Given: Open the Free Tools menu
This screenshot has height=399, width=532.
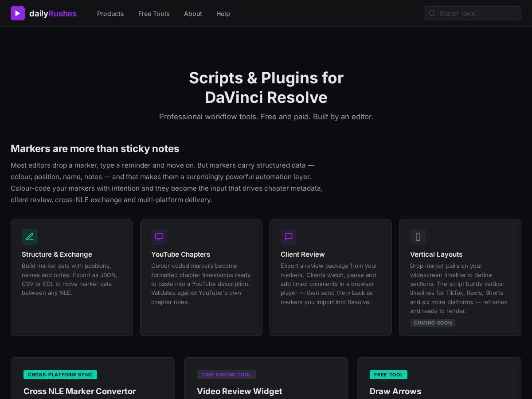Looking at the screenshot, I should point(154,14).
